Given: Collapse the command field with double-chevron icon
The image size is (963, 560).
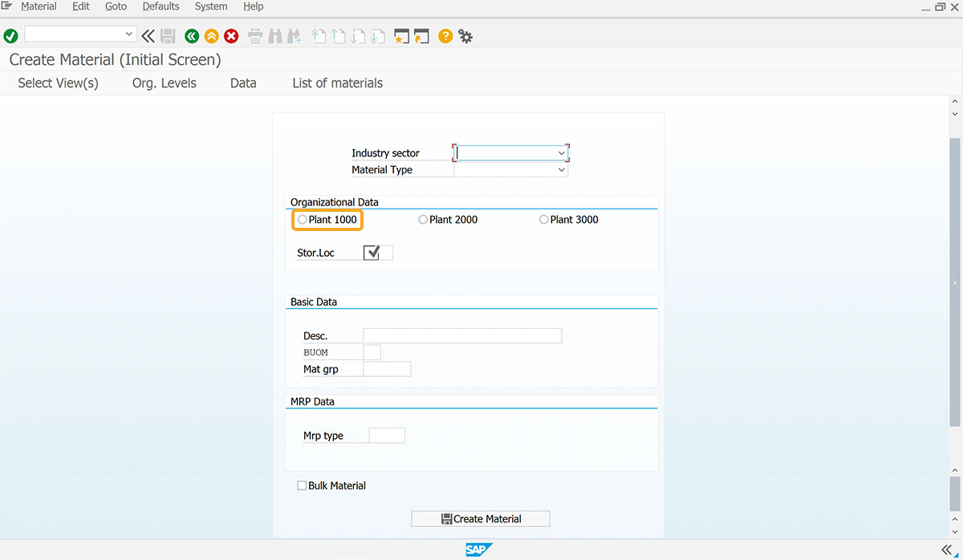Looking at the screenshot, I should pyautogui.click(x=148, y=36).
